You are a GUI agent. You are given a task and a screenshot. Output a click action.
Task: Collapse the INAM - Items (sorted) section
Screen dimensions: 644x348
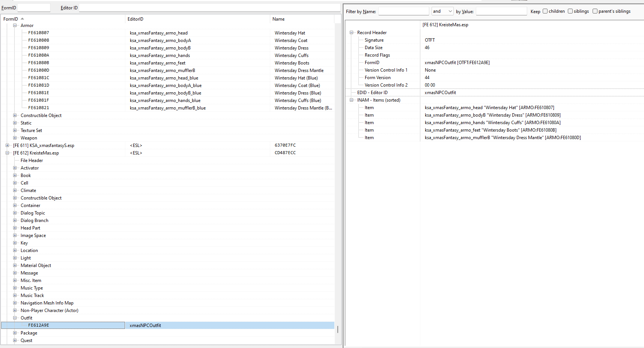point(352,100)
